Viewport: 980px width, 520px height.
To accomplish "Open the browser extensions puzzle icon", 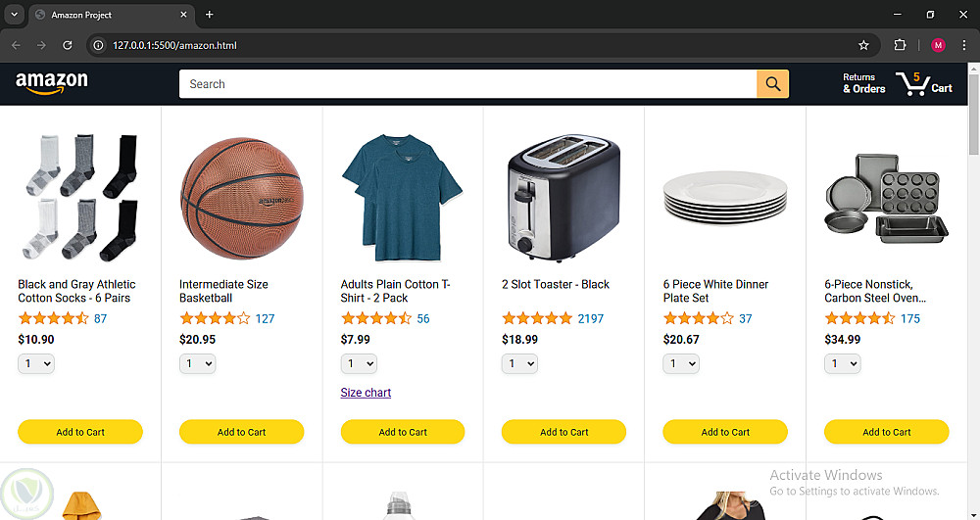I will (x=900, y=45).
